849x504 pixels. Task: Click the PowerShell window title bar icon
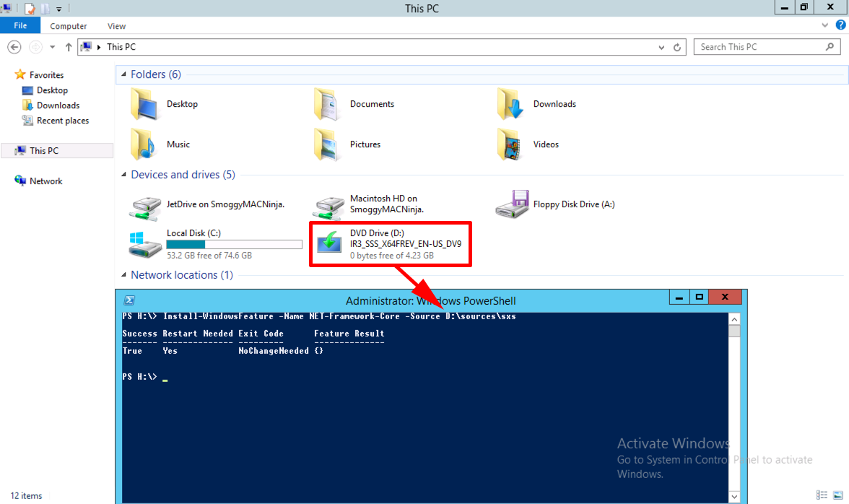click(129, 300)
